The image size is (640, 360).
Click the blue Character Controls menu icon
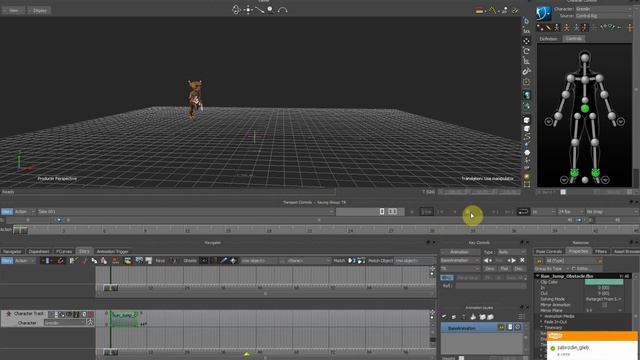[544, 13]
